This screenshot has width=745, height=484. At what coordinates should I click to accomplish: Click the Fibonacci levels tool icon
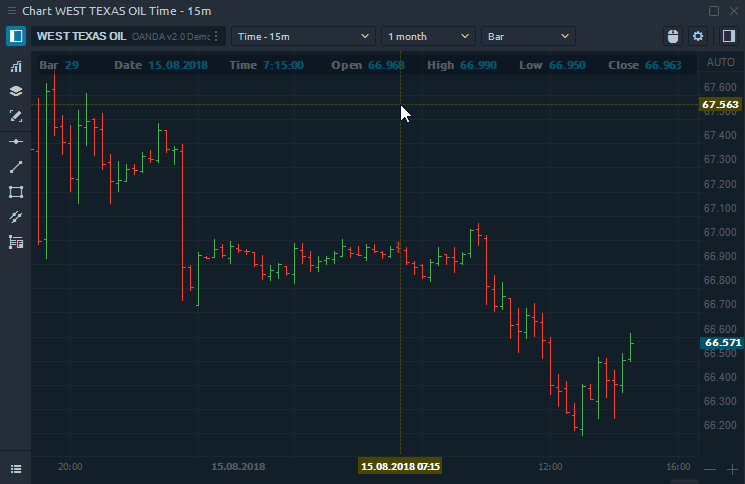(x=15, y=242)
